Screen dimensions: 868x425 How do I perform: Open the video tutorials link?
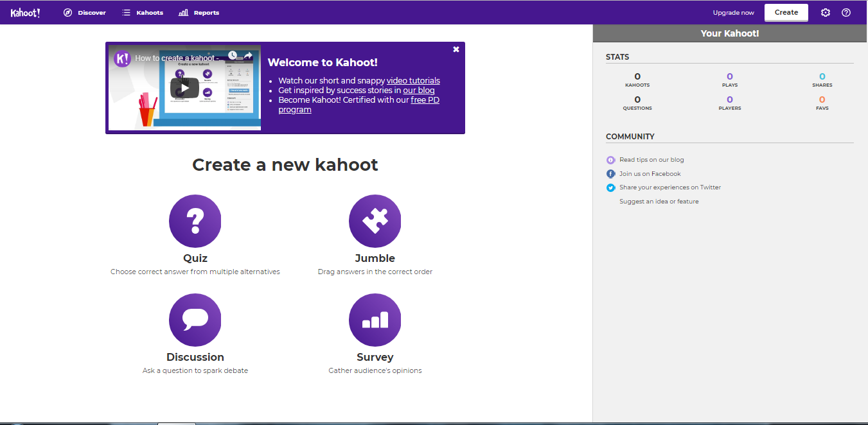pos(413,80)
